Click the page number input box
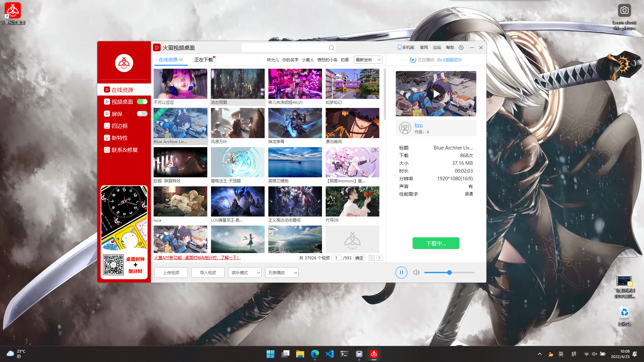This screenshot has height=362, width=644. click(336, 258)
